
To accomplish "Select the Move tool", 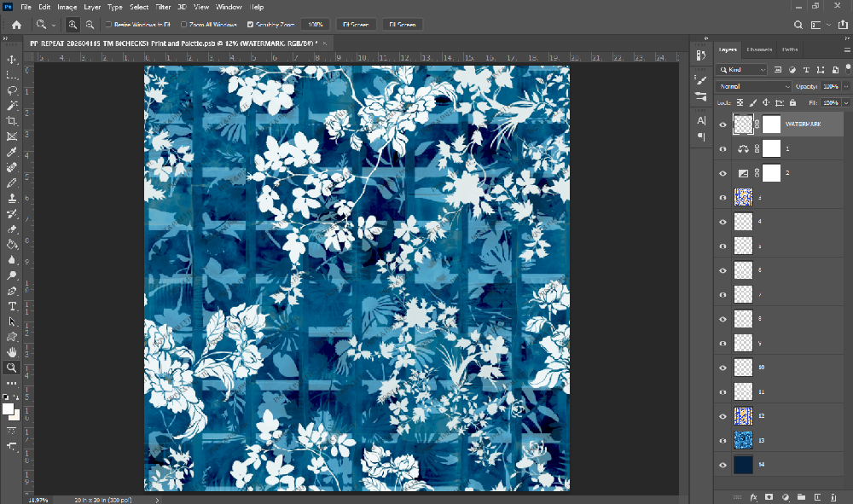I will coord(11,59).
